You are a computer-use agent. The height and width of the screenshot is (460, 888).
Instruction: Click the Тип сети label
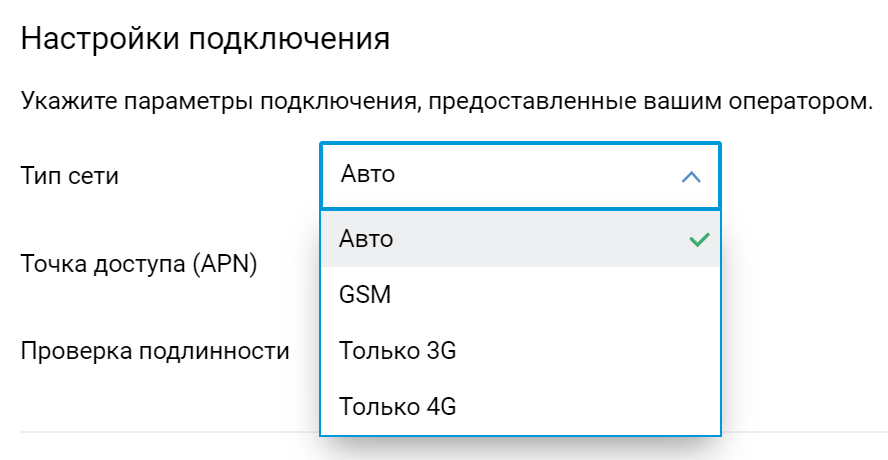69,176
